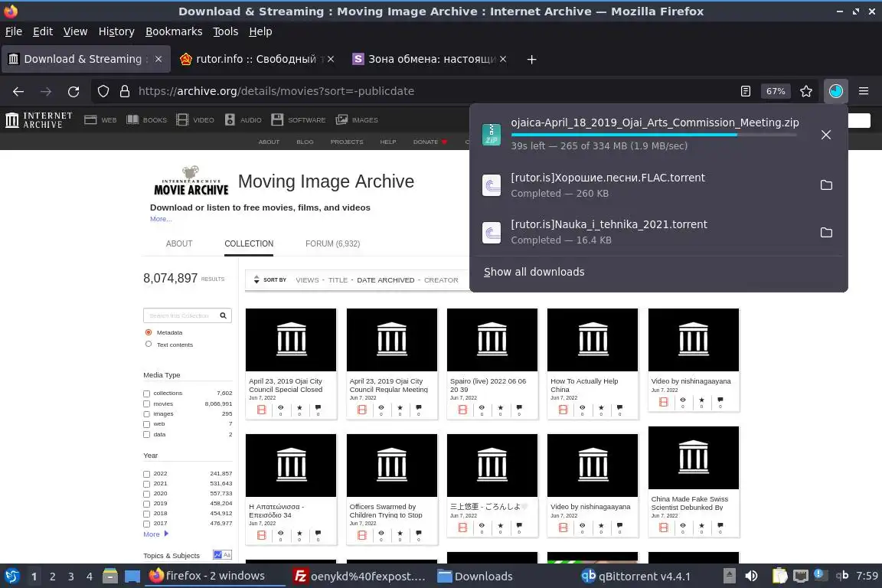The image size is (882, 588).
Task: Open the History menu
Action: click(116, 31)
